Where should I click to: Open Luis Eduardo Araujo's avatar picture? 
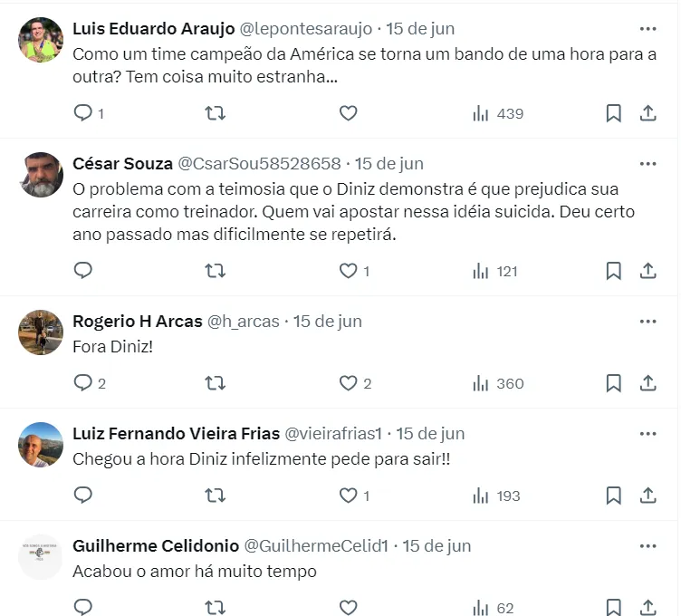pyautogui.click(x=41, y=39)
